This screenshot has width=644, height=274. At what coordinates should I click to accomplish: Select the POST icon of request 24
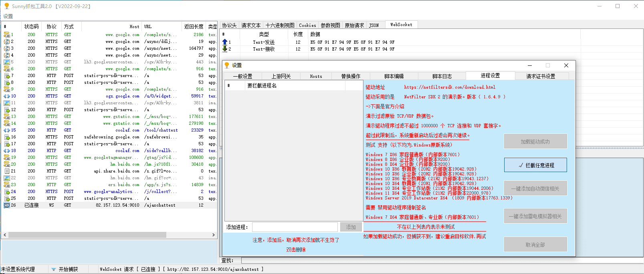[x=6, y=192]
